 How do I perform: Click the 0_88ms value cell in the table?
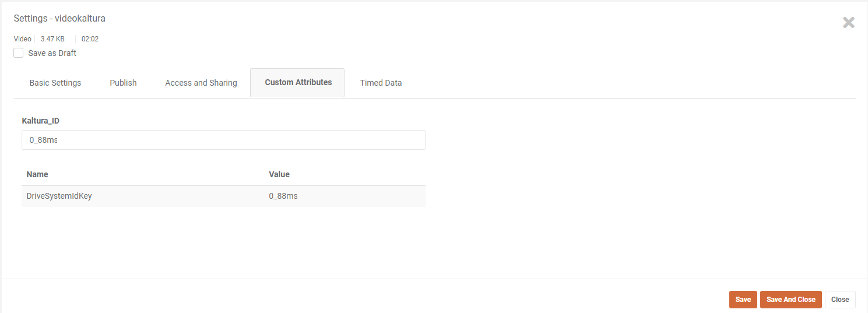pyautogui.click(x=283, y=196)
